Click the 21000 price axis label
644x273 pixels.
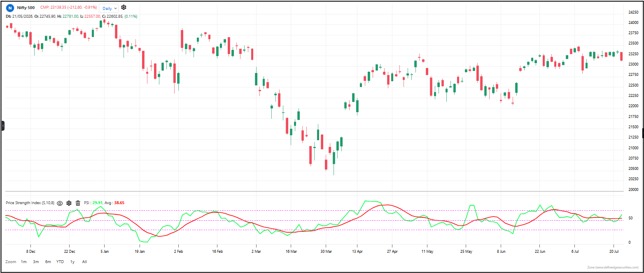[x=633, y=148]
